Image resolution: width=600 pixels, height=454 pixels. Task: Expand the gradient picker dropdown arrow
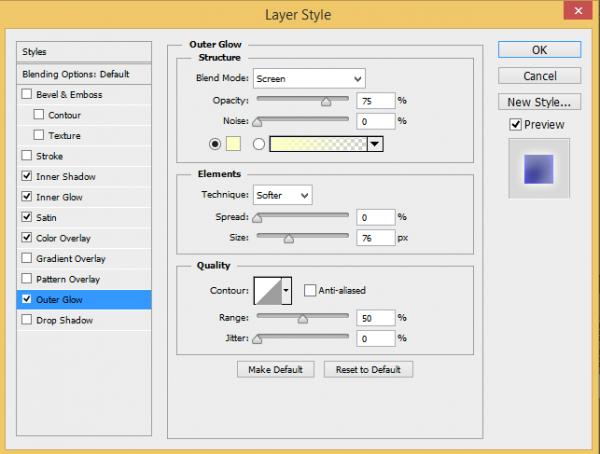tap(375, 144)
